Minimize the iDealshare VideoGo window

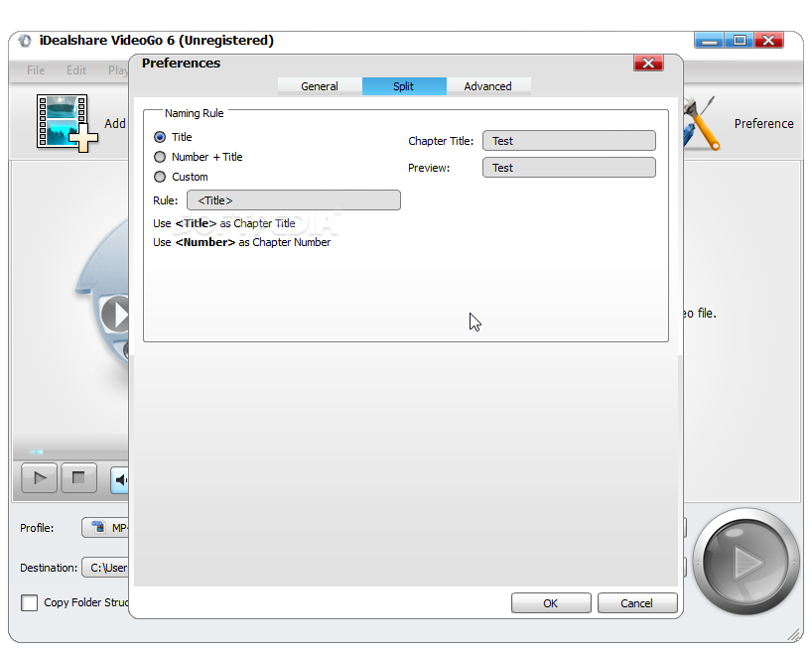(x=710, y=40)
